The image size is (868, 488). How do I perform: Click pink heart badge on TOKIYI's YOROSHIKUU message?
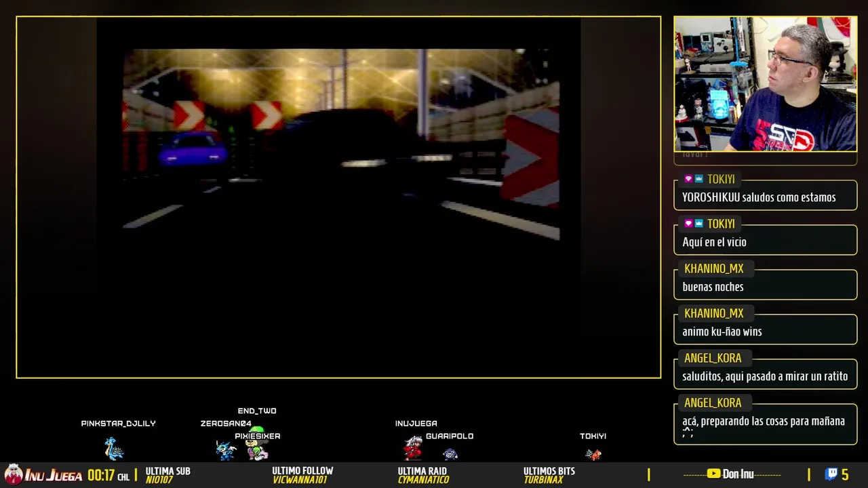(688, 179)
